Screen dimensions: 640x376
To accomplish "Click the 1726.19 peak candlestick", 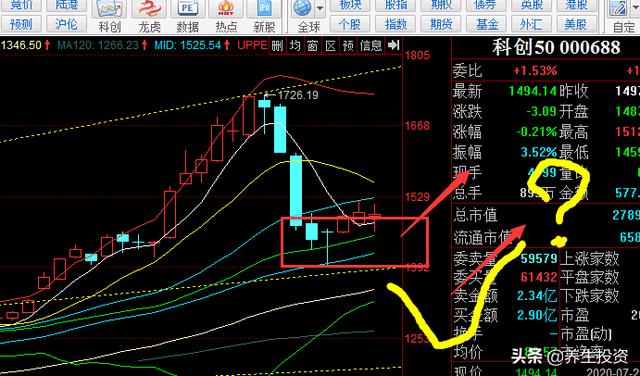I will [x=264, y=104].
